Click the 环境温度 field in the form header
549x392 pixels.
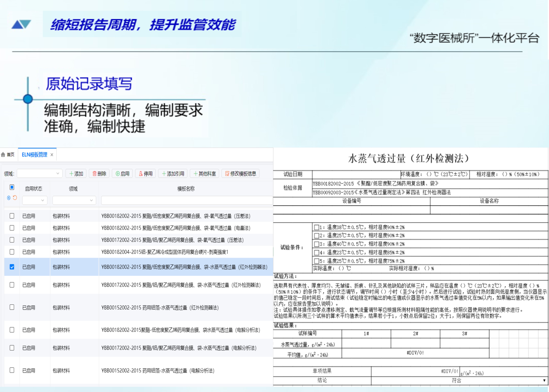coord(435,175)
